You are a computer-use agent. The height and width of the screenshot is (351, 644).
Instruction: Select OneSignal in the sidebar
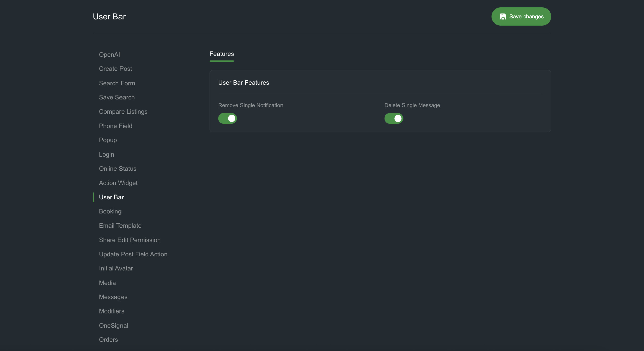tap(113, 326)
